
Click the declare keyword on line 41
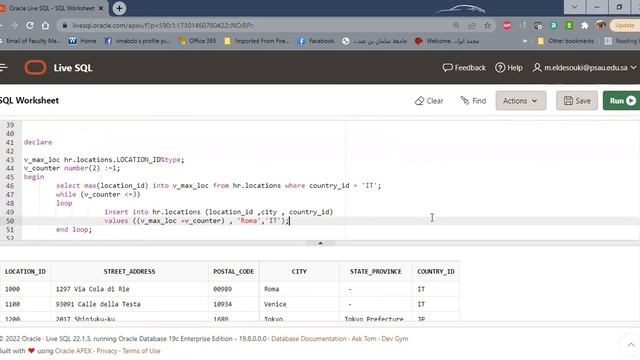(x=38, y=142)
